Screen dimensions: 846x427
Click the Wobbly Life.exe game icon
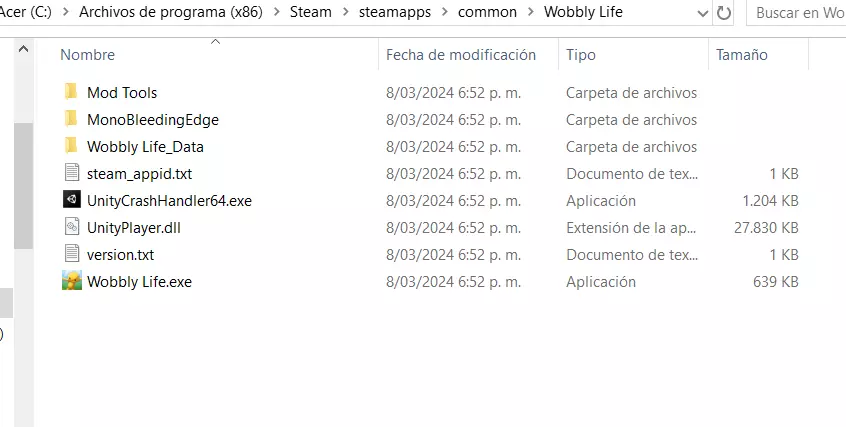coord(71,281)
